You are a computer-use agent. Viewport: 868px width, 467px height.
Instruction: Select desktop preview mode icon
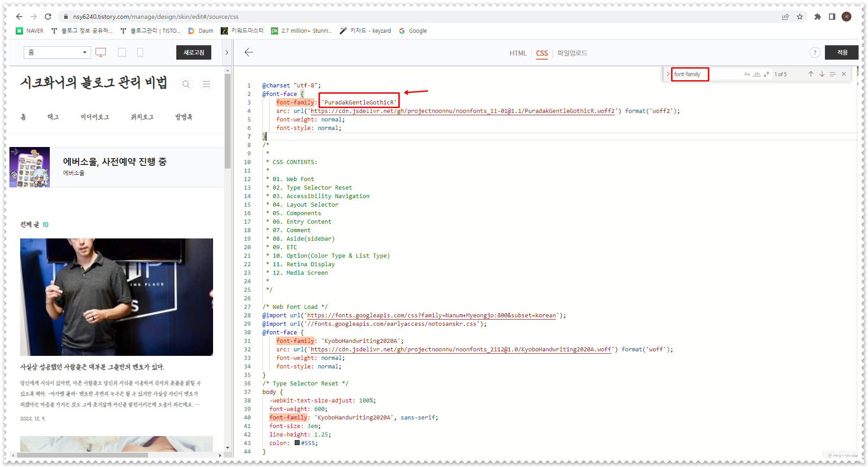coord(101,52)
